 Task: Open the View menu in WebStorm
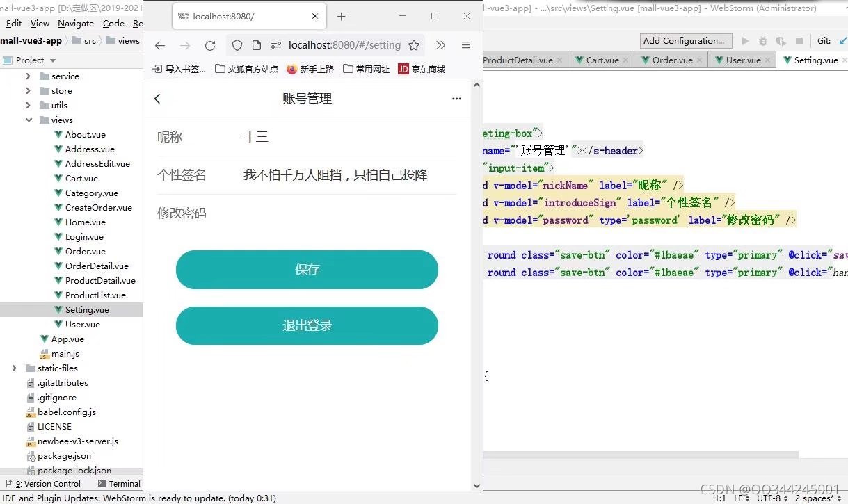coord(40,23)
